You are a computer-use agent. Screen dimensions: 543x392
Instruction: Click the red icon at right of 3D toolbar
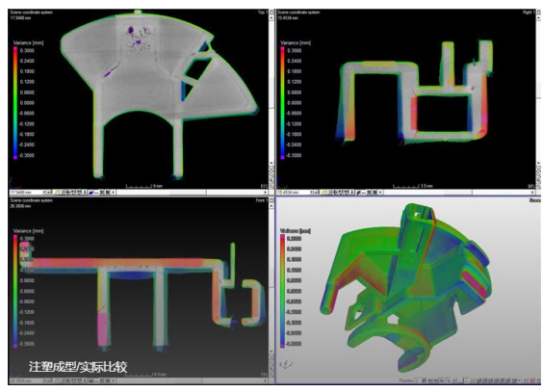[x=531, y=380]
